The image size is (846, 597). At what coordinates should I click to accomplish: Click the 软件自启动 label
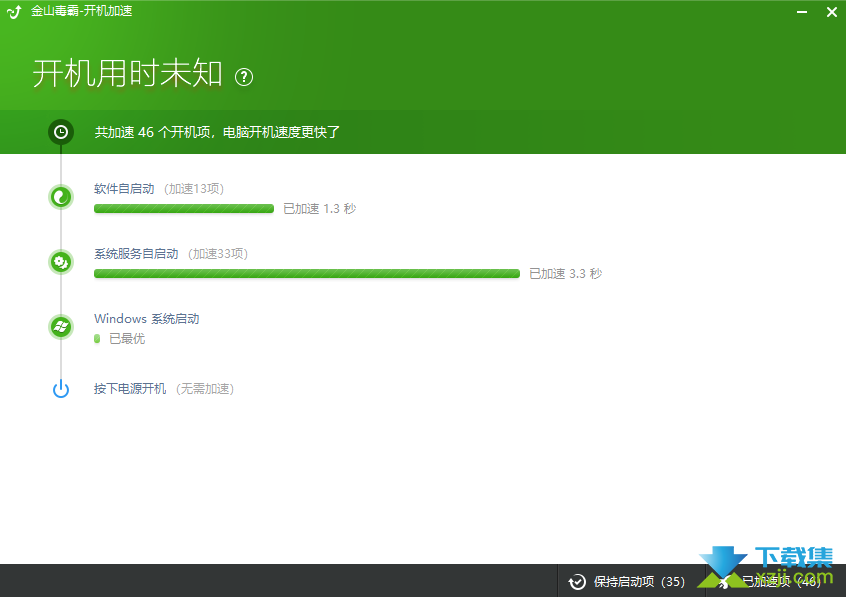point(124,188)
